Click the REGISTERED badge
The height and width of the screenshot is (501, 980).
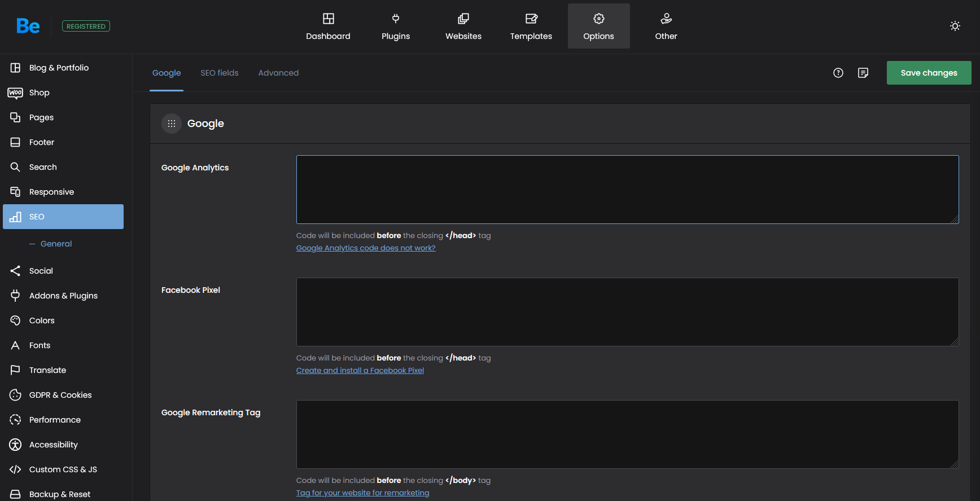click(86, 26)
